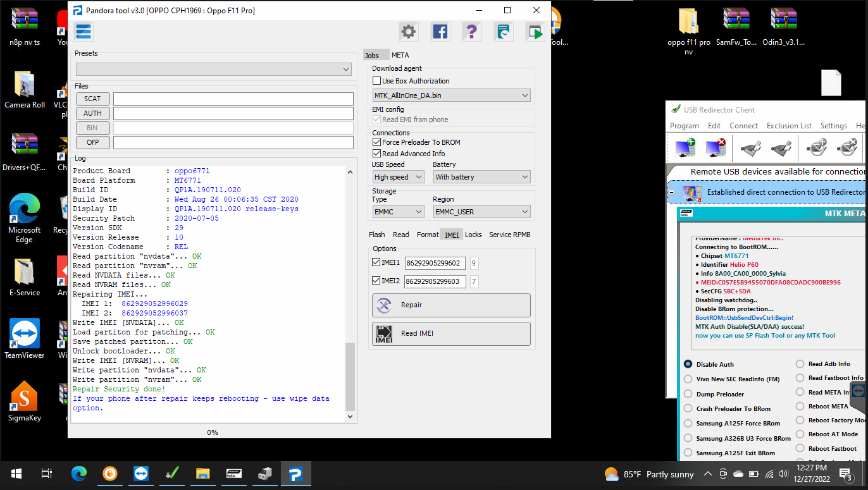Select Crash Preloader To BRom option

click(688, 408)
